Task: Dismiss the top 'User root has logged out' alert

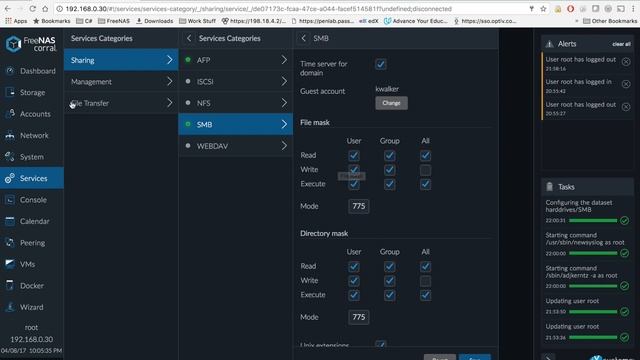Action: [626, 62]
